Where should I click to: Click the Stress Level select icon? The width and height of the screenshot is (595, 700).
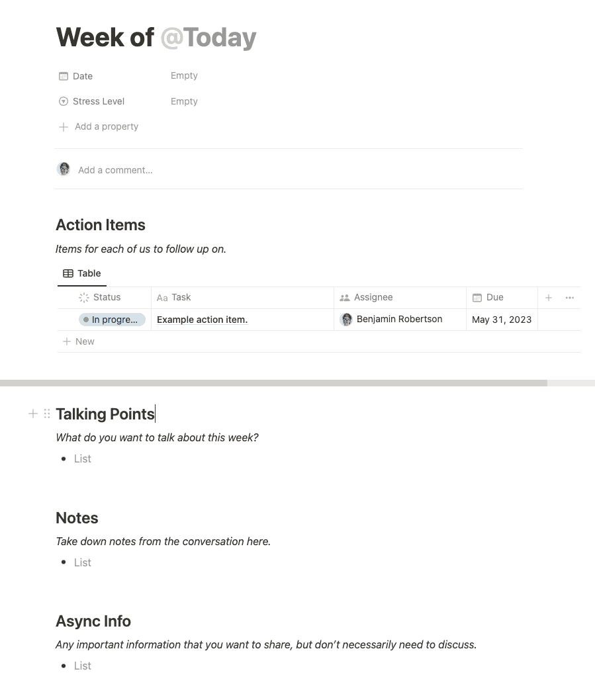(x=64, y=101)
